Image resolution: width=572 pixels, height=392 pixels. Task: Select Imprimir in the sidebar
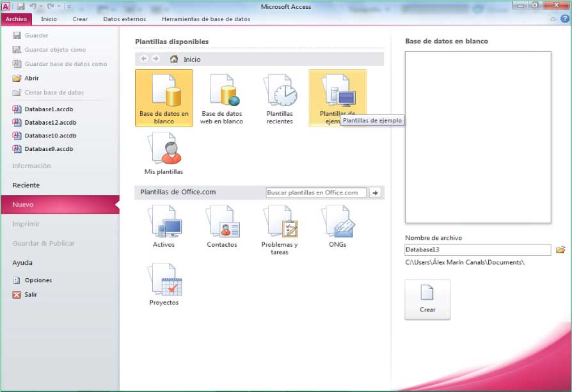point(26,224)
